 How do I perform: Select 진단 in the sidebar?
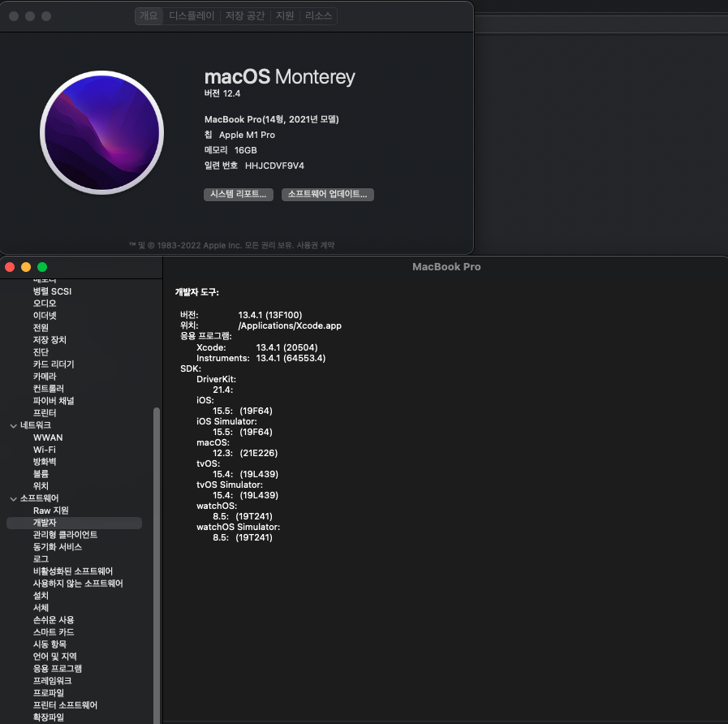41,352
